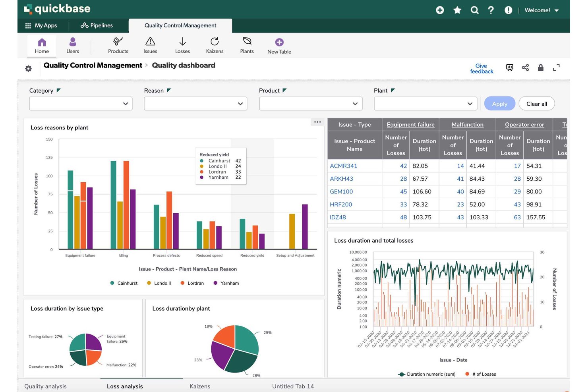Switch to the Quality analysis tab

tap(45, 386)
